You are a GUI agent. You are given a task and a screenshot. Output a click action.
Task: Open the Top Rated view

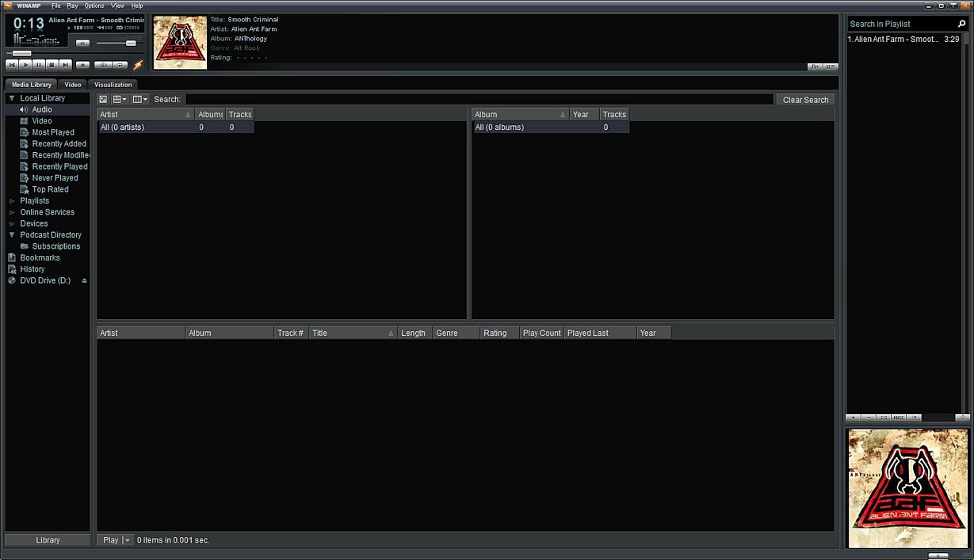pyautogui.click(x=51, y=189)
